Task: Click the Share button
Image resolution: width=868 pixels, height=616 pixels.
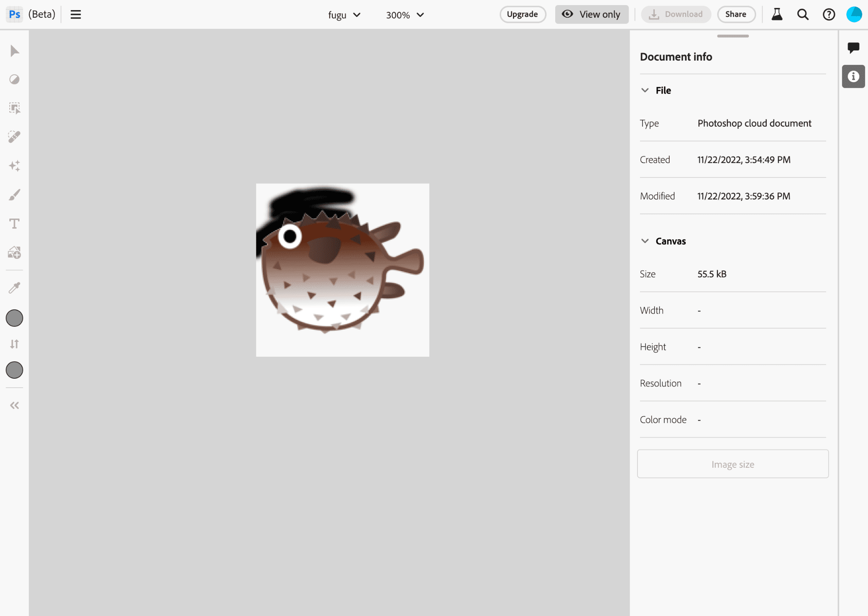Action: 734,15
